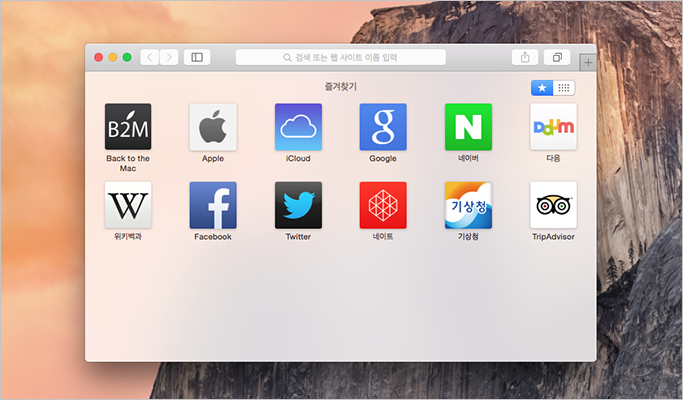Go back with the back arrow
Viewport: 683px width, 400px height.
point(149,57)
